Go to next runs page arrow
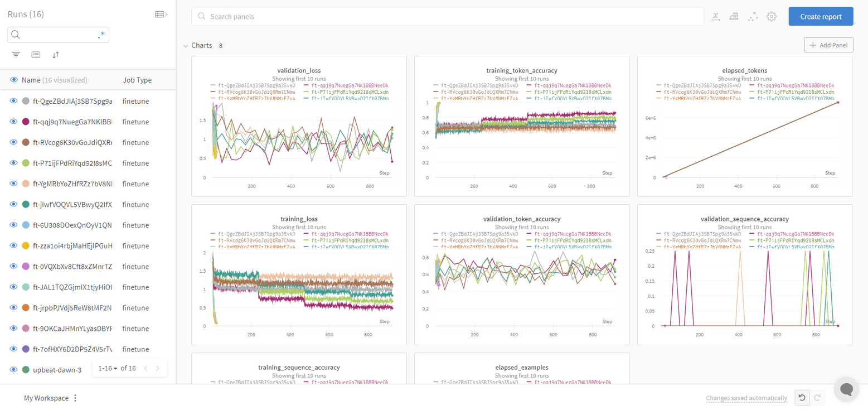 coord(158,368)
